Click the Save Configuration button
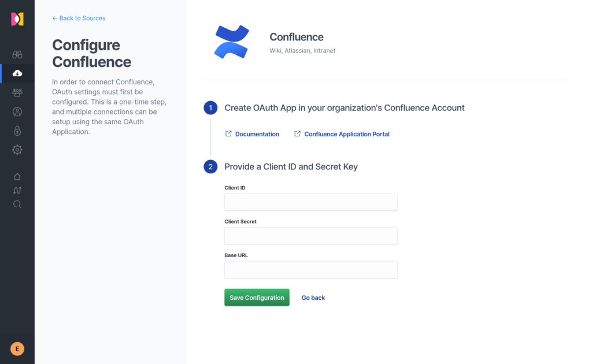Image resolution: width=592 pixels, height=364 pixels. (257, 298)
